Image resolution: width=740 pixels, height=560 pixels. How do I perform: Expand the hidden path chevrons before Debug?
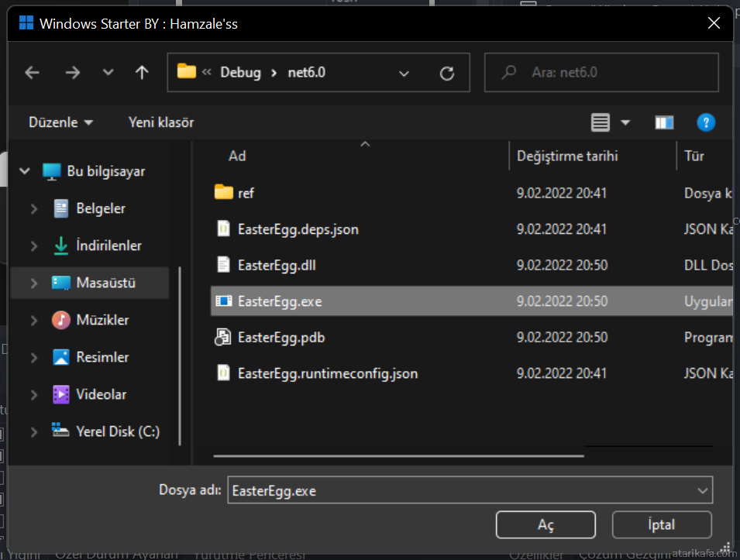pyautogui.click(x=207, y=72)
